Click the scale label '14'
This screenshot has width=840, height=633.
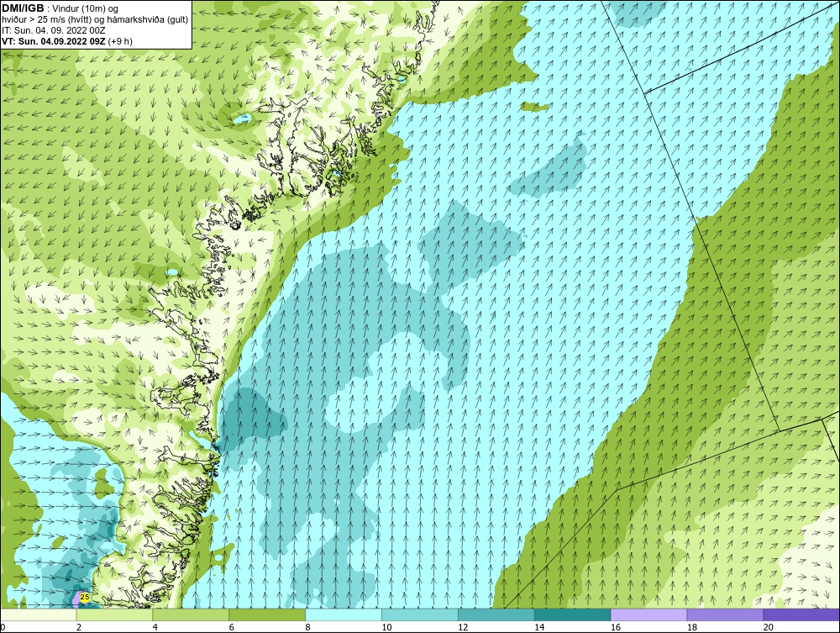point(539,627)
